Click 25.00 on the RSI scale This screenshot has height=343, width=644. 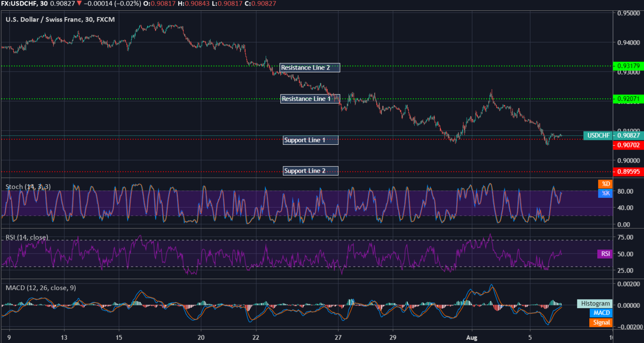(x=625, y=270)
